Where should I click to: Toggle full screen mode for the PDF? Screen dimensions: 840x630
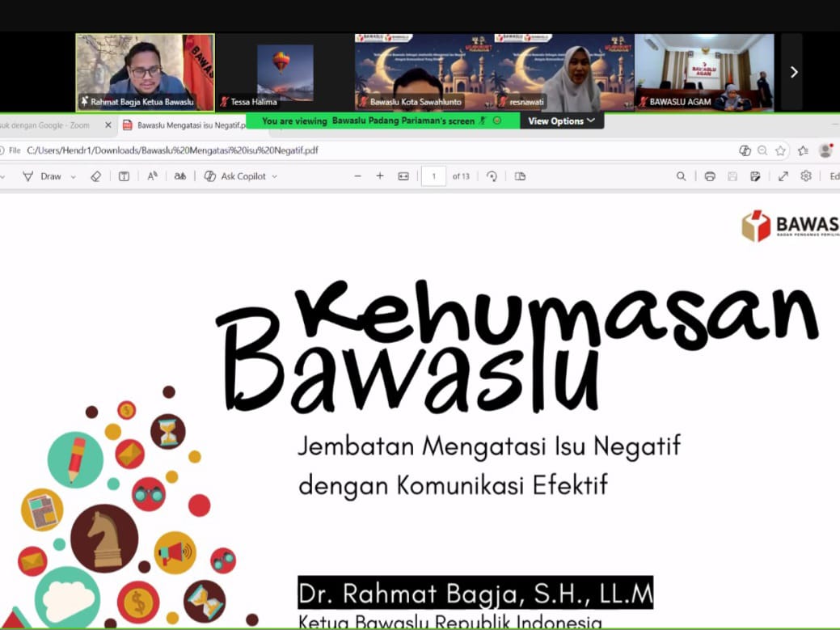coord(783,175)
